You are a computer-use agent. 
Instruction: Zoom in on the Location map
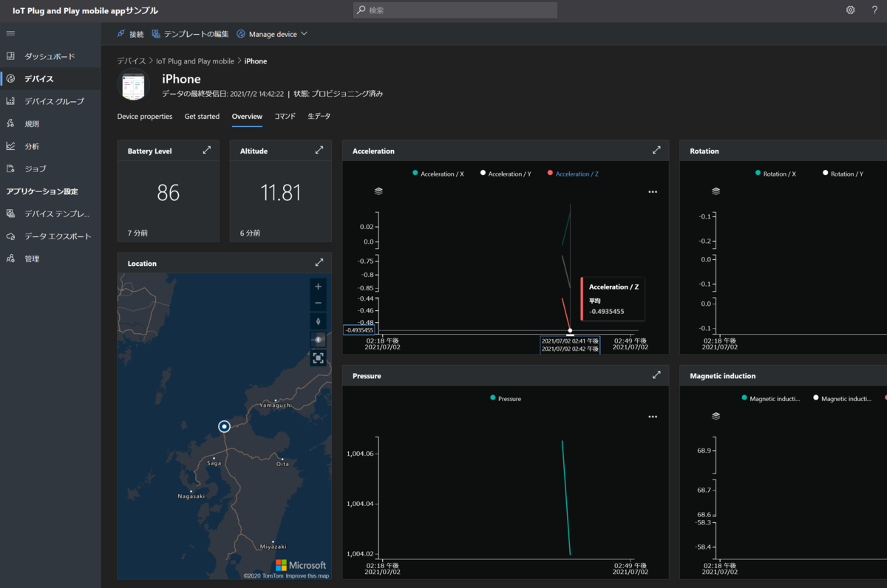319,287
